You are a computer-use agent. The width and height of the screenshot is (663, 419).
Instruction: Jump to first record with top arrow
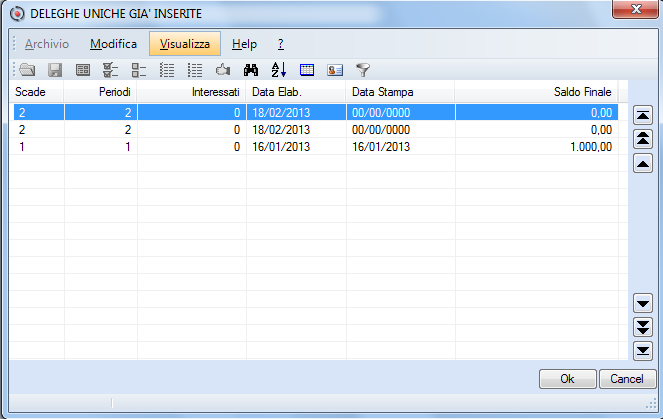click(x=644, y=116)
